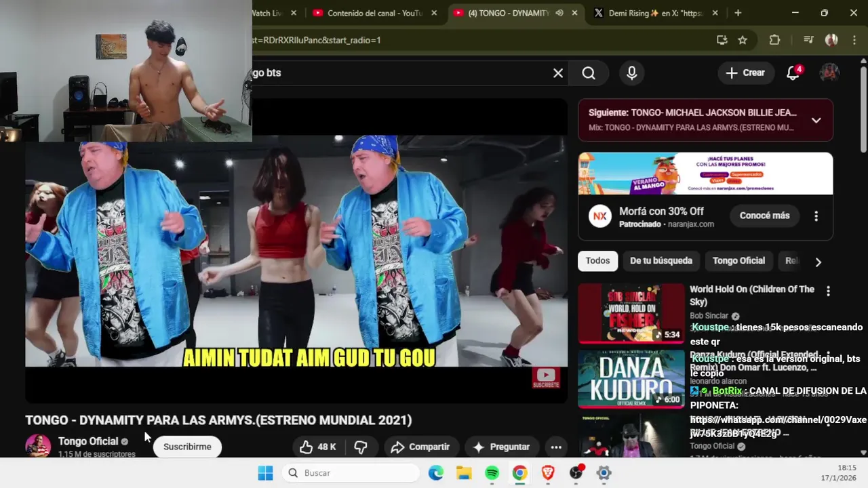Mute the TONGO tab via speaker icon
The height and width of the screenshot is (488, 868).
tap(559, 13)
